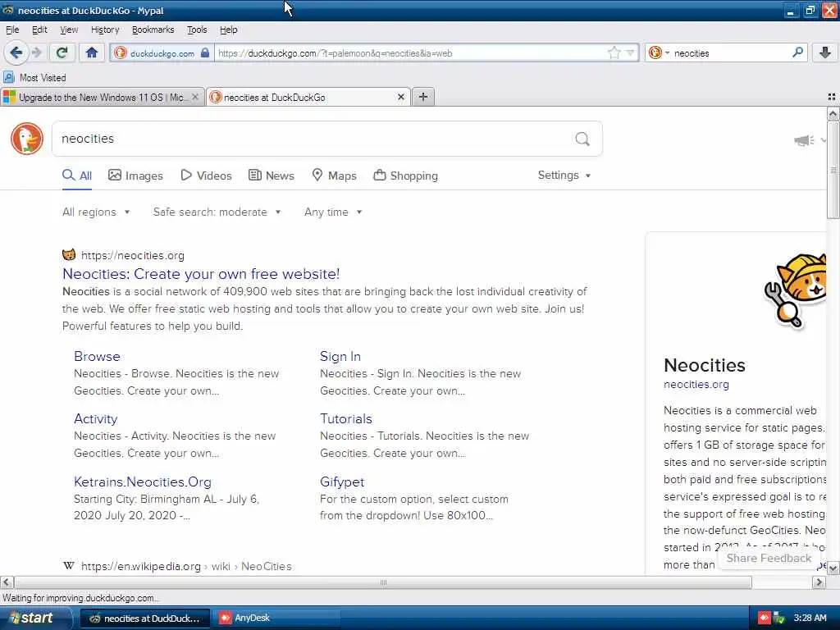Open the Downloads arrow button
840x630 pixels.
pyautogui.click(x=825, y=52)
